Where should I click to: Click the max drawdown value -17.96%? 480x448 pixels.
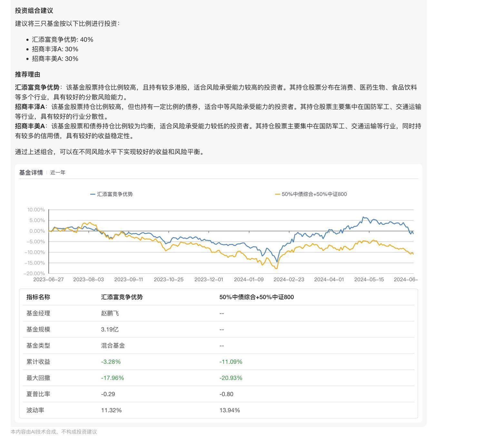[x=113, y=378]
